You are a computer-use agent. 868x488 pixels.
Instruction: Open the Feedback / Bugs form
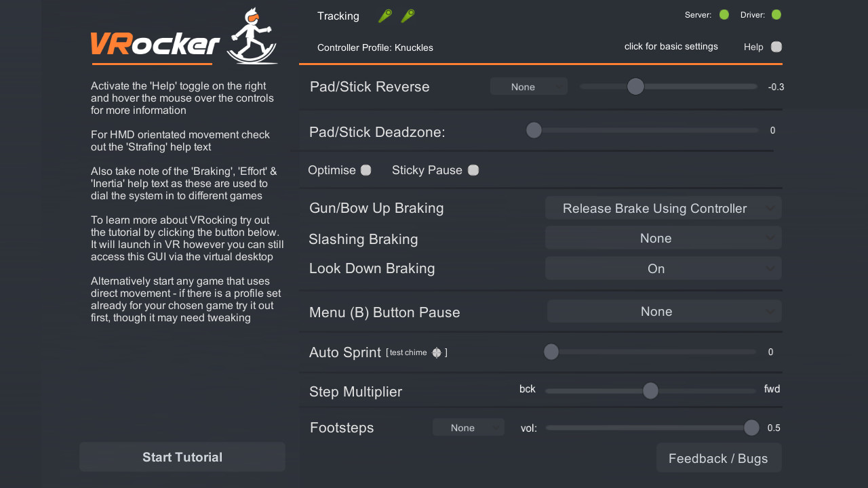[718, 457]
